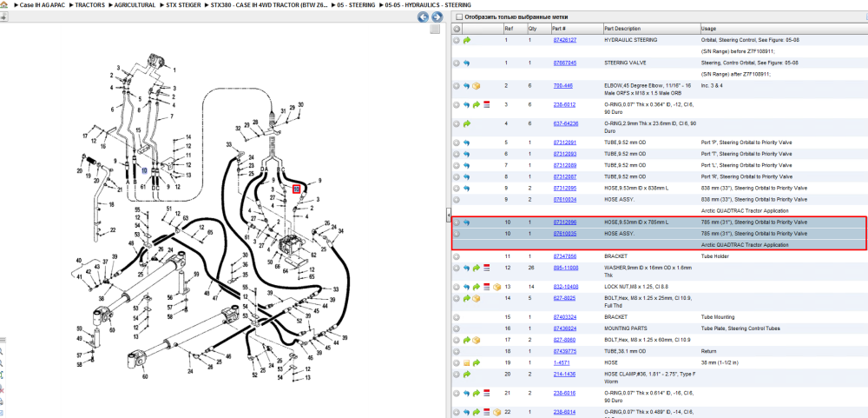The image size is (868, 418).
Task: Open part number link 87312096
Action: tap(565, 222)
